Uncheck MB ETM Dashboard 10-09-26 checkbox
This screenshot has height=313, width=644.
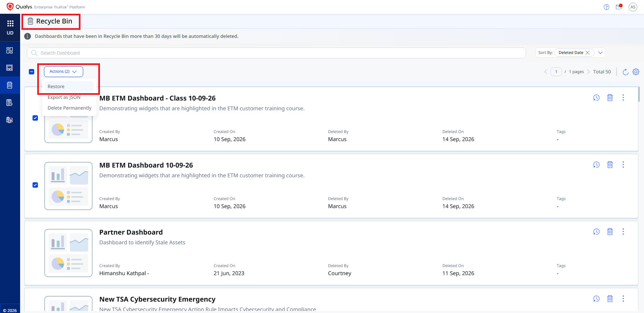tap(35, 185)
